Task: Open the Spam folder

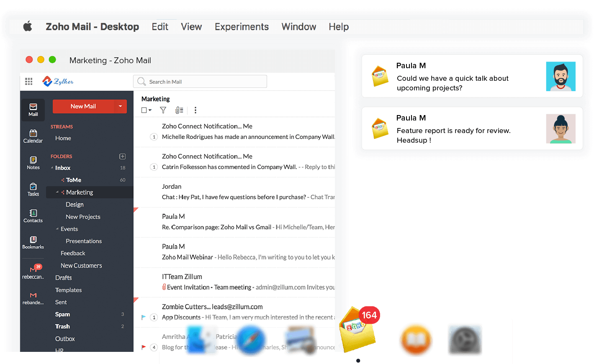Action: tap(62, 314)
